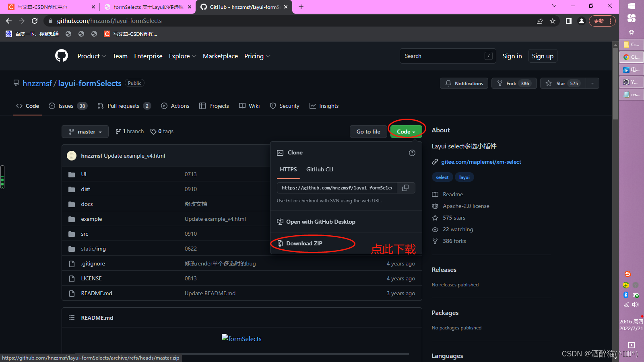The width and height of the screenshot is (644, 362).
Task: Switch to the Issues tab
Action: pyautogui.click(x=68, y=106)
